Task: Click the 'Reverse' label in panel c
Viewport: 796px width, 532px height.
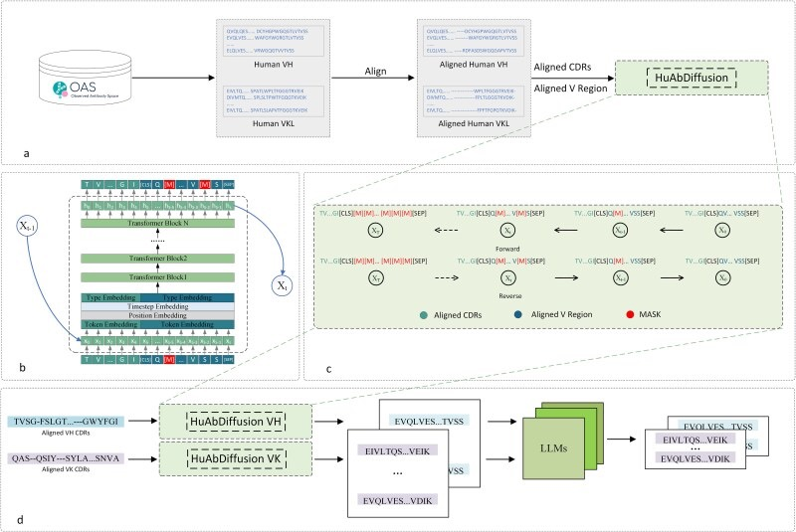Action: coord(510,295)
